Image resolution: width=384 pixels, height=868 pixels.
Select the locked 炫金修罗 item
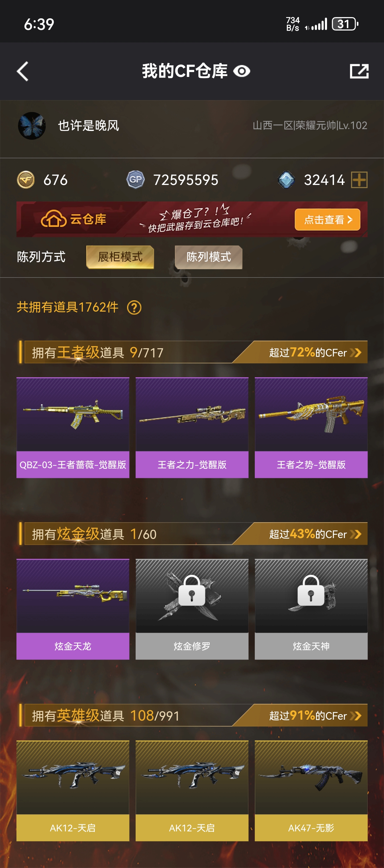[192, 609]
